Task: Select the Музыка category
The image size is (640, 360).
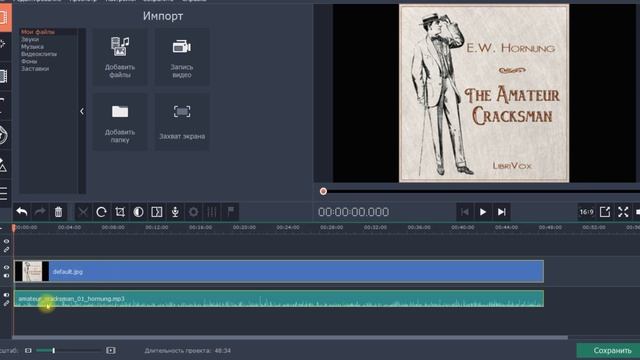Action: tap(32, 47)
